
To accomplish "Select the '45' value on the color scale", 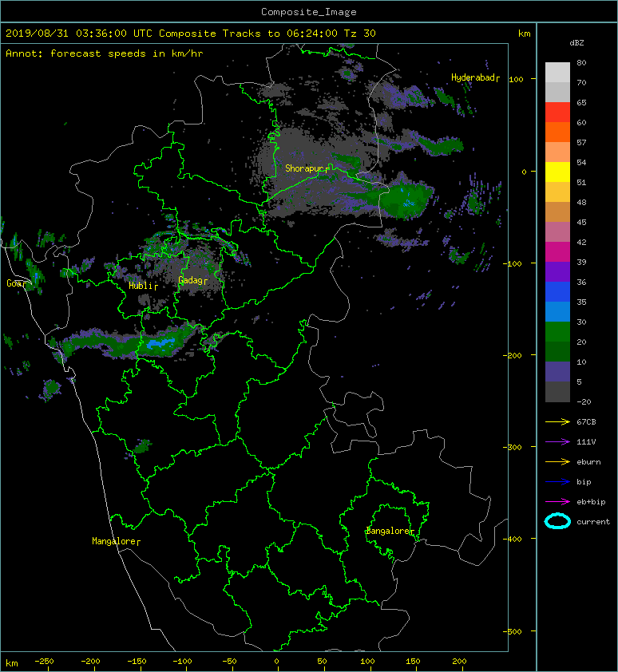I will coord(581,222).
